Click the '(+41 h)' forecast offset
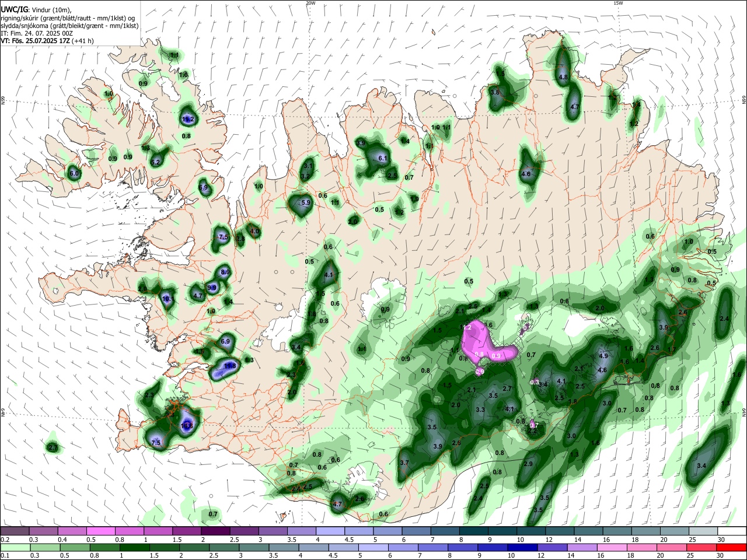This screenshot has height=560, width=747. 83,41
